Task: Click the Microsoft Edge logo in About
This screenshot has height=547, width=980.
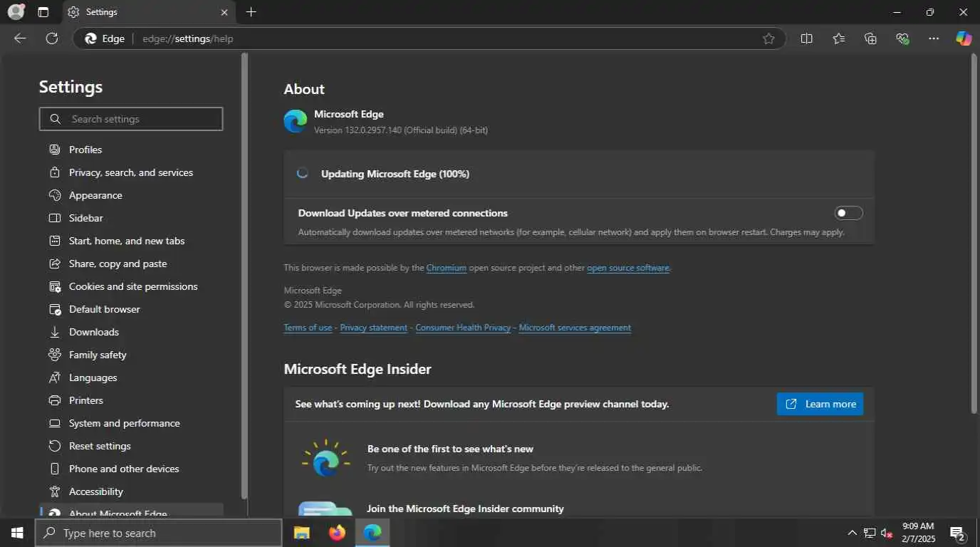Action: point(296,121)
